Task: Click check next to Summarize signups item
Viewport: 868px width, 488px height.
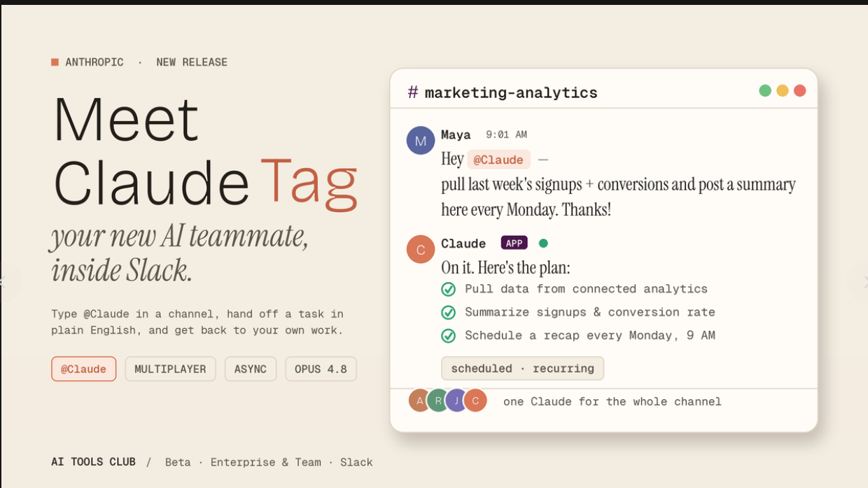Action: [x=449, y=312]
